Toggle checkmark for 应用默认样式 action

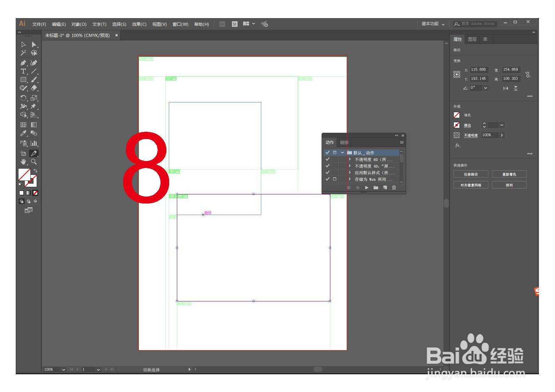327,172
